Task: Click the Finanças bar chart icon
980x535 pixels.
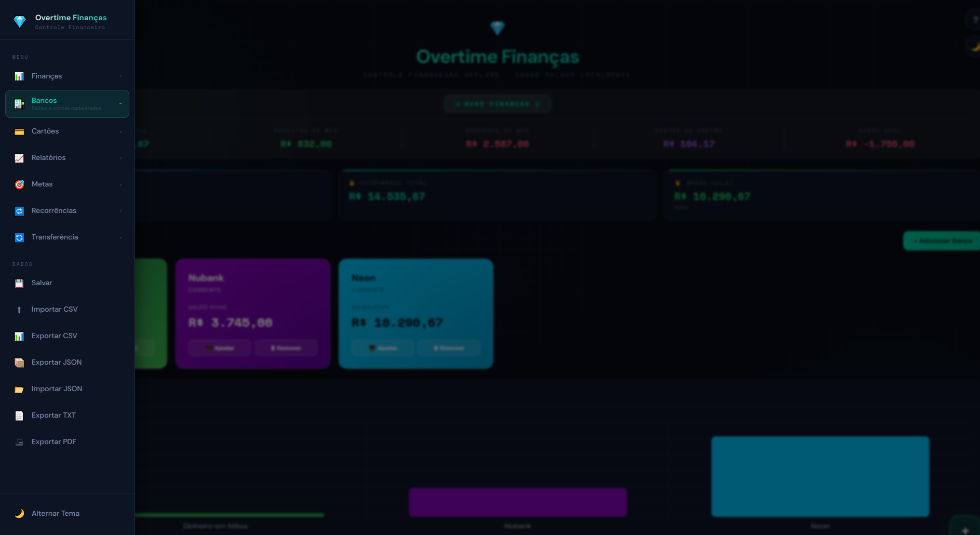Action: click(x=19, y=76)
